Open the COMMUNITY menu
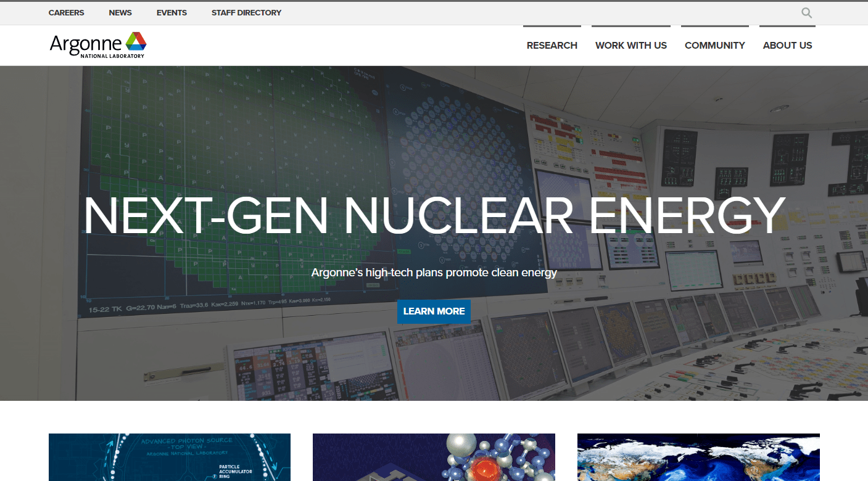Viewport: 868px width, 481px height. pyautogui.click(x=714, y=45)
